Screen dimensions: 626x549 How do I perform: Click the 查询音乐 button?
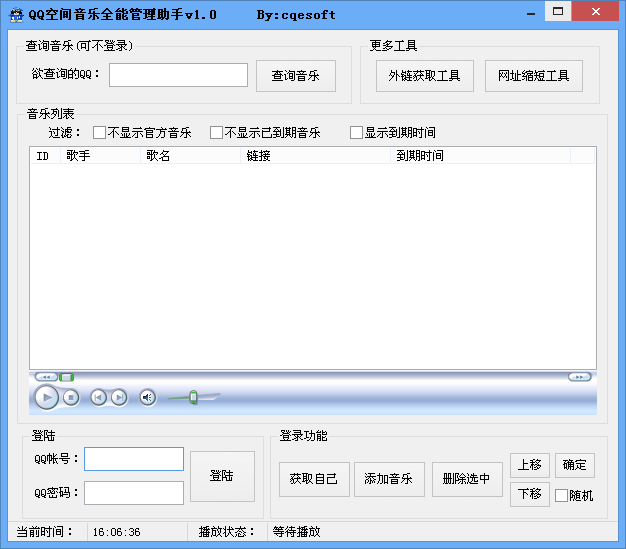click(296, 76)
